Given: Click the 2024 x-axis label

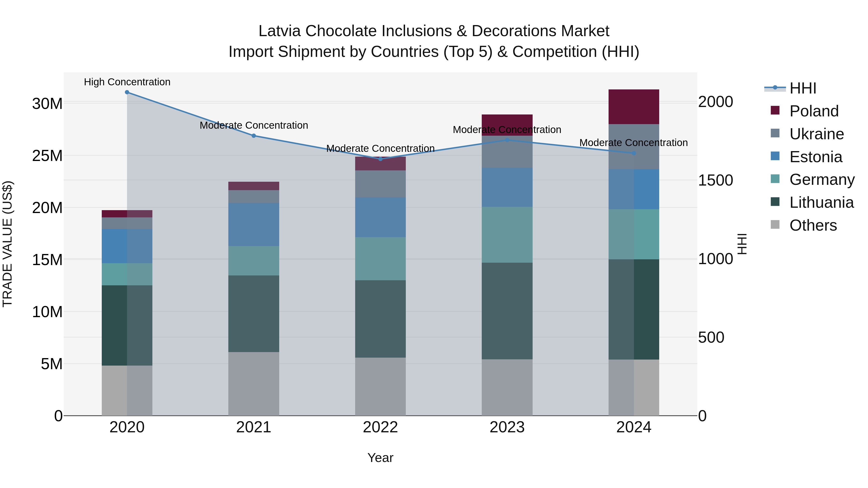Looking at the screenshot, I should coord(634,427).
